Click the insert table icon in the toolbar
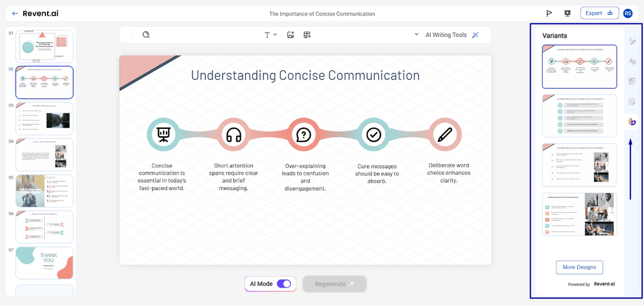 click(x=307, y=35)
